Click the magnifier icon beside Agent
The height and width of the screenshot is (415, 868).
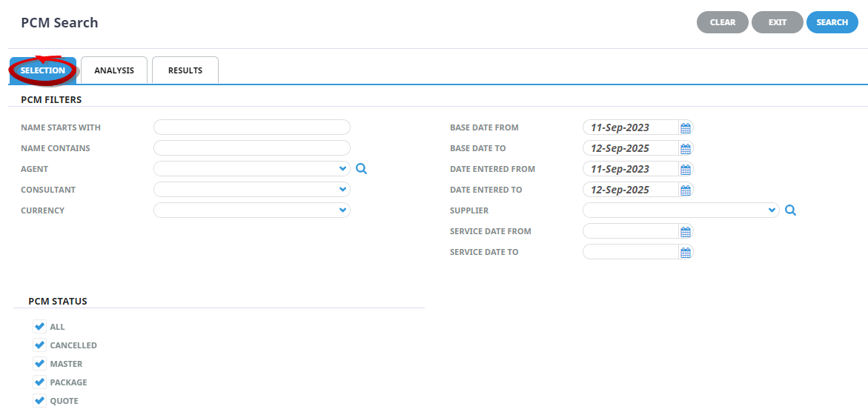click(x=362, y=169)
